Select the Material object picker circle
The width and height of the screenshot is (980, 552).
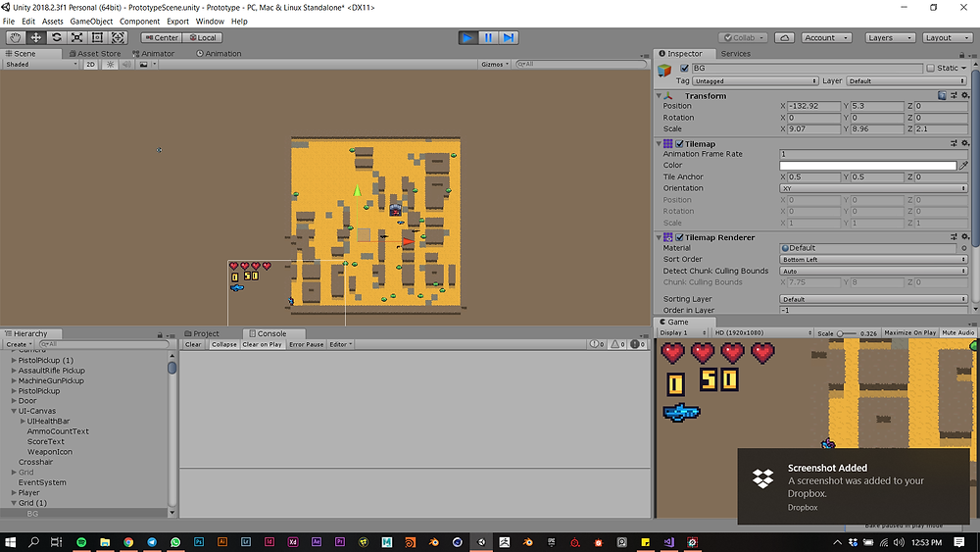click(x=964, y=248)
